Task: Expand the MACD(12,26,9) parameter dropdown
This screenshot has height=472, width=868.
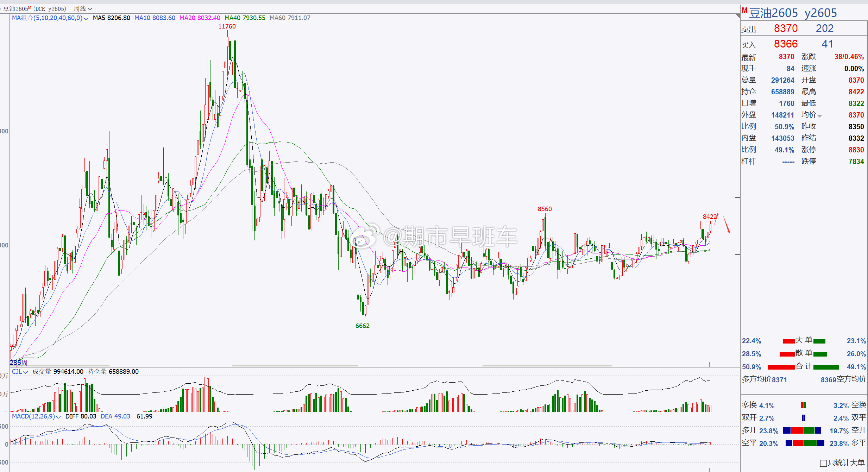Action: [58, 417]
